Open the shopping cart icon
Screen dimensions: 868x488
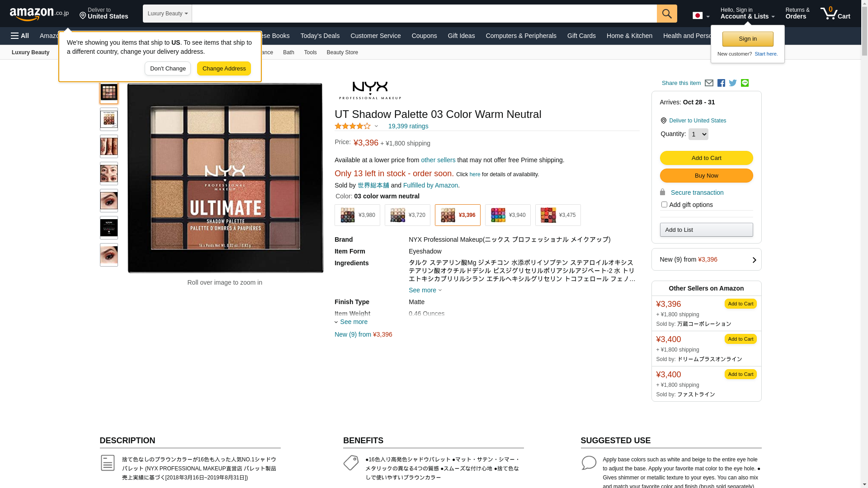click(835, 14)
